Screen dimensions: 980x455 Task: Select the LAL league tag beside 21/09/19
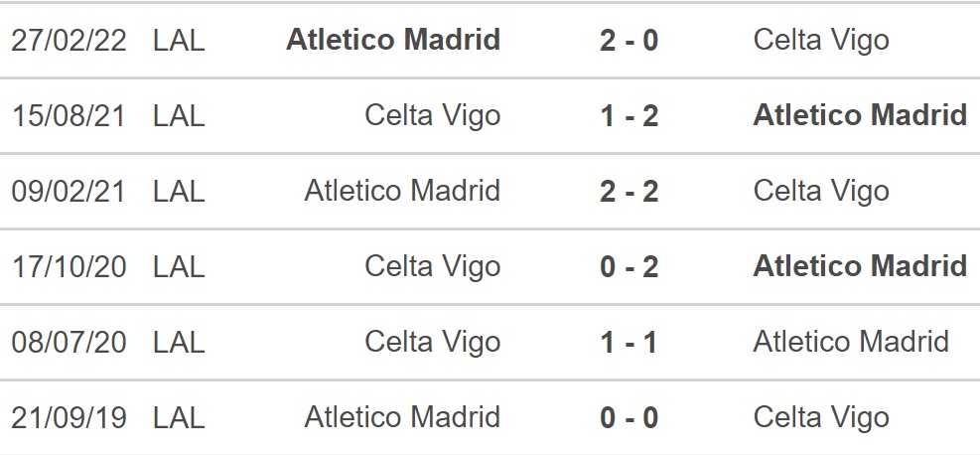[x=179, y=418]
